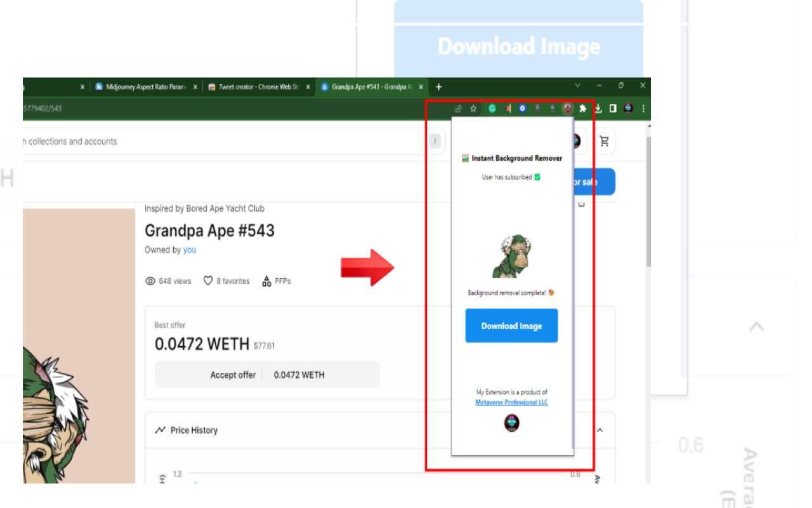Close the Tweet creator tab
812x508 pixels.
(x=308, y=87)
